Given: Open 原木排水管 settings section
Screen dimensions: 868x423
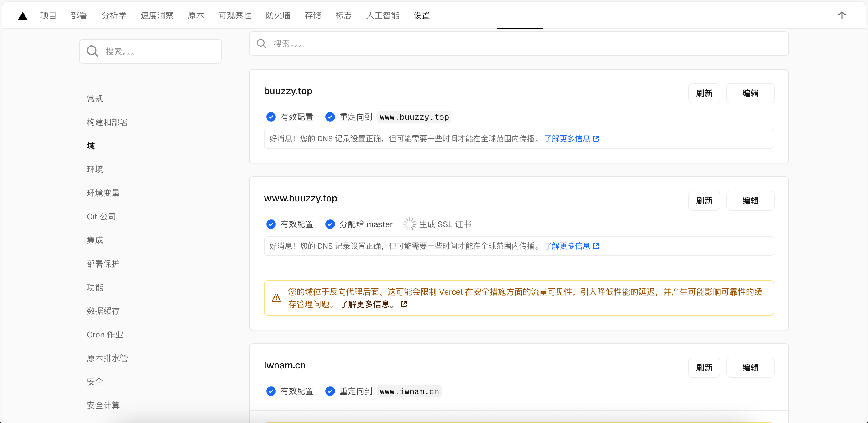Looking at the screenshot, I should 107,358.
